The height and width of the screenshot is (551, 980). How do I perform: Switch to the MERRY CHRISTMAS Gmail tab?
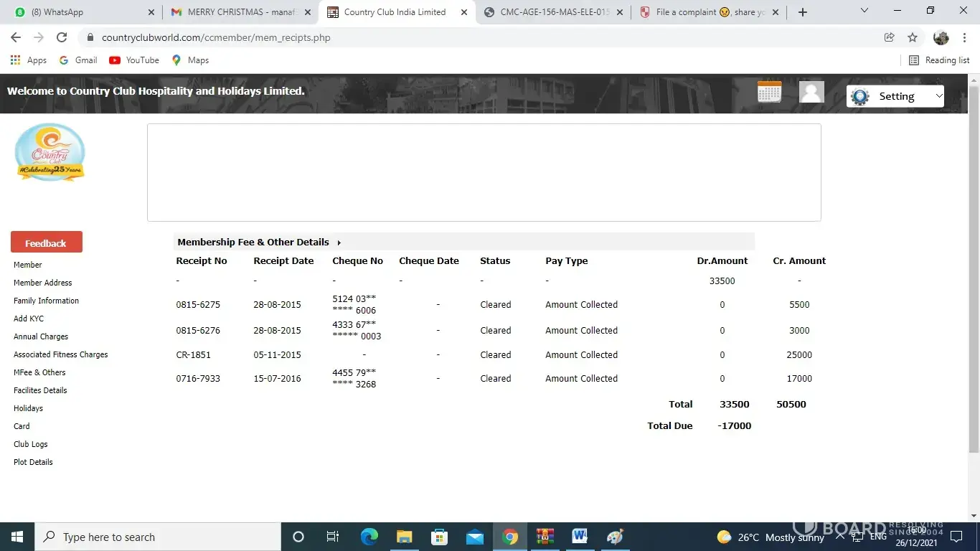(x=240, y=12)
